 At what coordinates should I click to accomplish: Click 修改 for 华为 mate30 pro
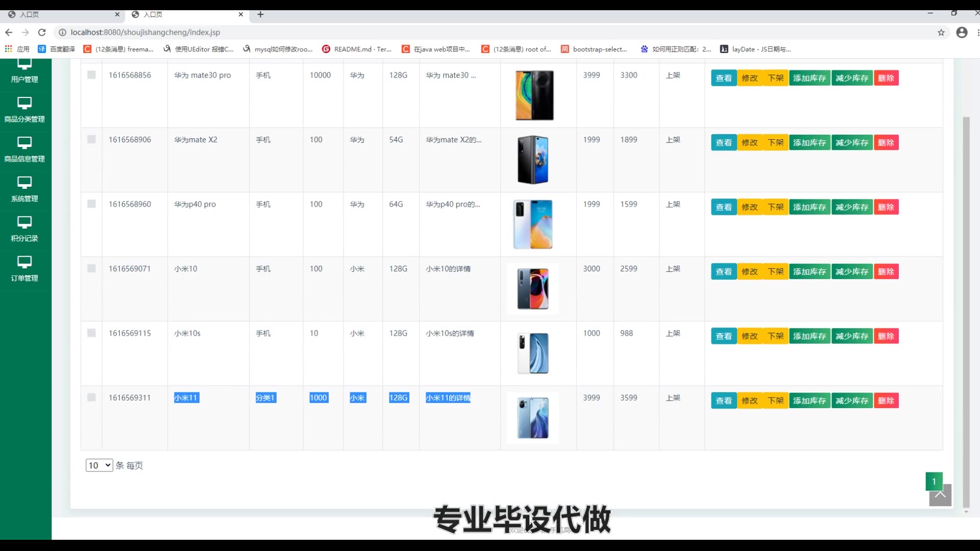(x=750, y=78)
